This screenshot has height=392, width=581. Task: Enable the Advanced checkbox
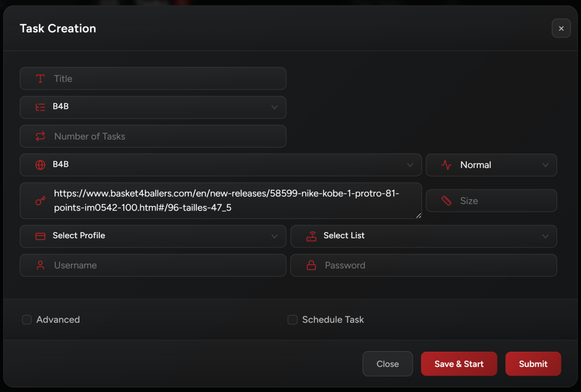pos(27,319)
